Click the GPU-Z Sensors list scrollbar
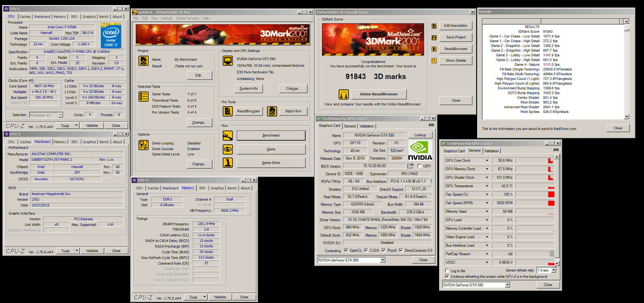 coord(557,210)
